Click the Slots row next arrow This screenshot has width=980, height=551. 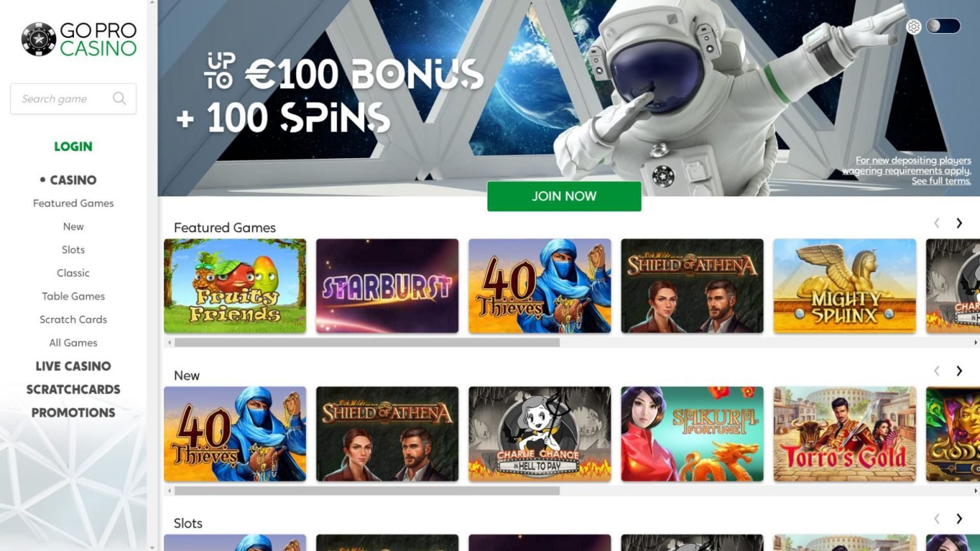pyautogui.click(x=959, y=518)
